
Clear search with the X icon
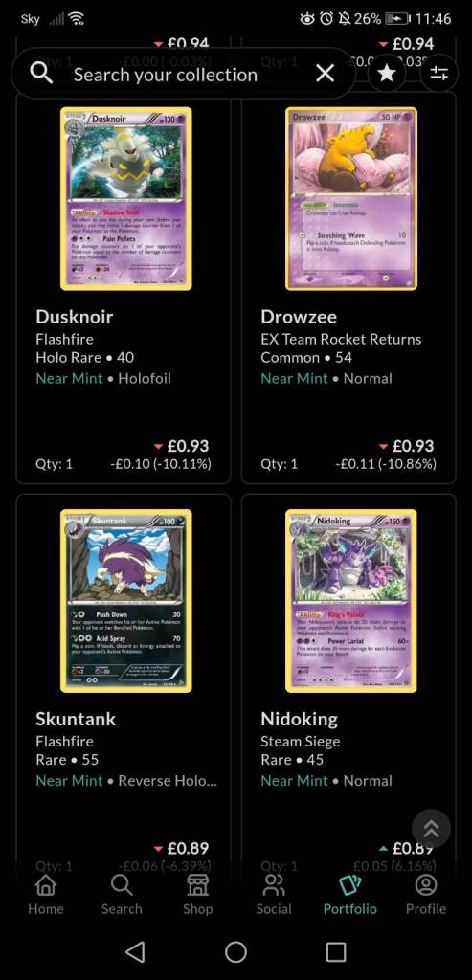tap(326, 75)
